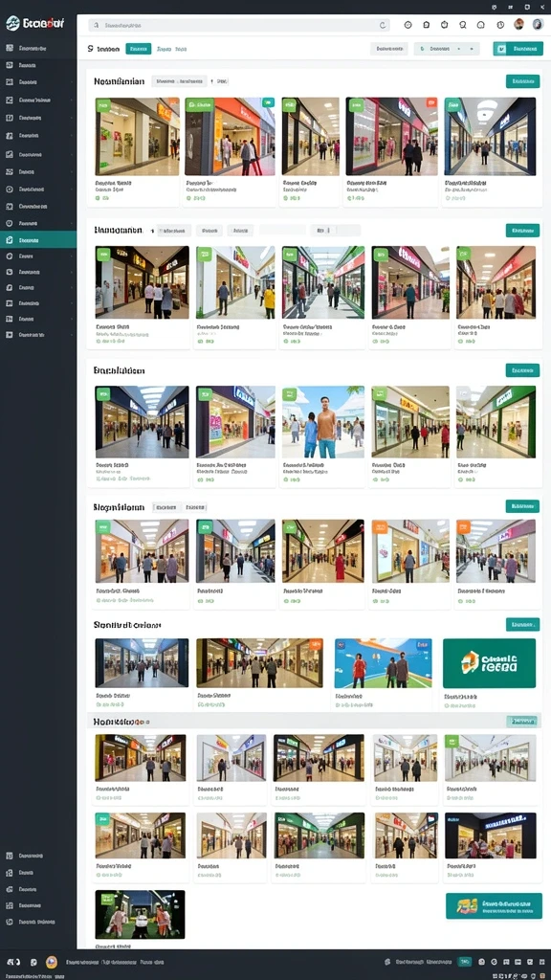Select the teal active tab below the search bar

tap(138, 49)
